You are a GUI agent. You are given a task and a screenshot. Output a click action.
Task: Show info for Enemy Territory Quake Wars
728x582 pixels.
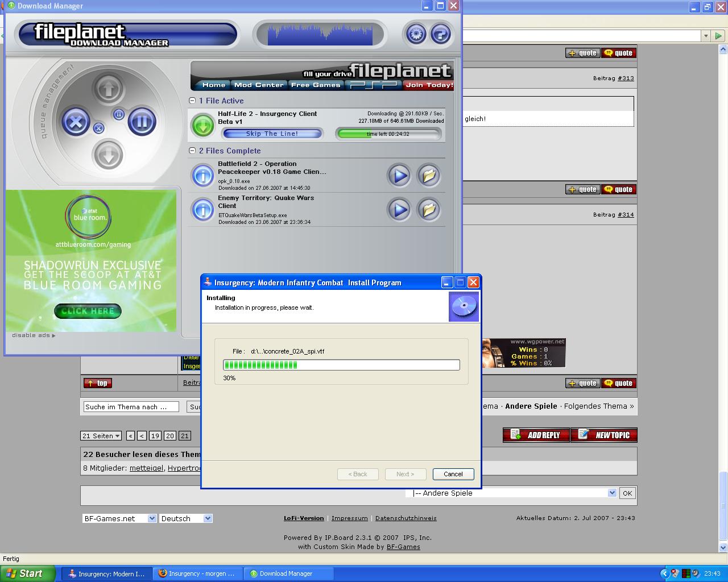[202, 210]
